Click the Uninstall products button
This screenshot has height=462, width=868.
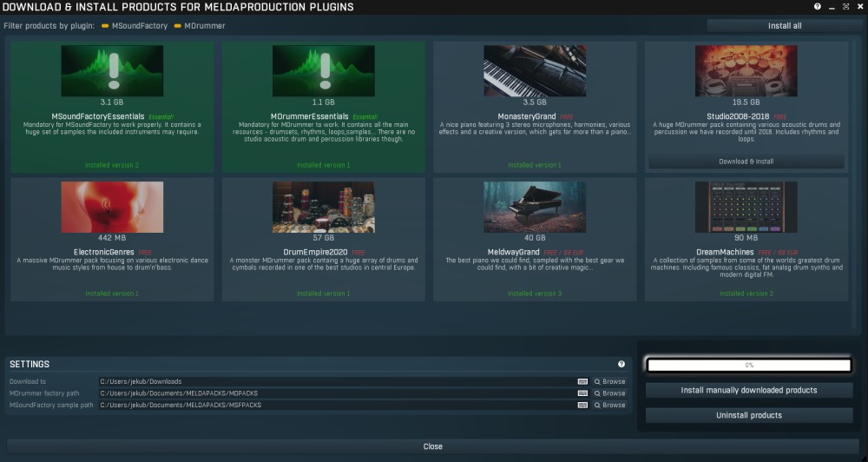pyautogui.click(x=748, y=415)
